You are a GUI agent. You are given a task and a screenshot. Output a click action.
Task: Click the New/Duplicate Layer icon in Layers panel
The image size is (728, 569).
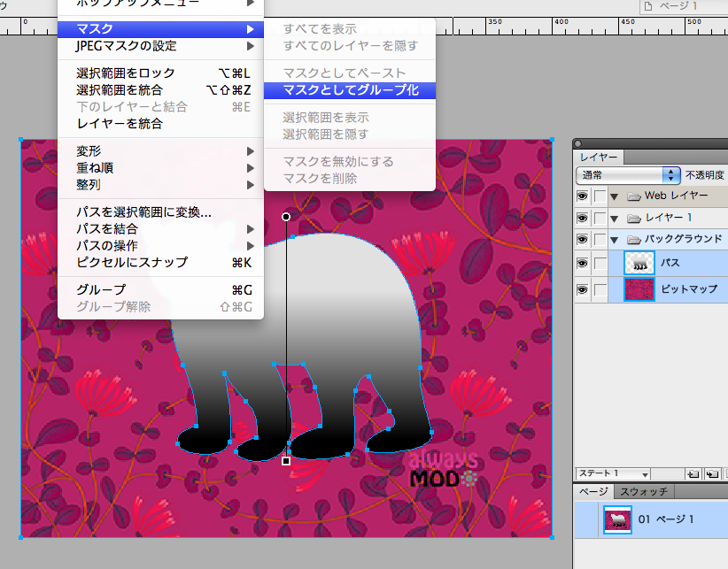[x=692, y=474]
